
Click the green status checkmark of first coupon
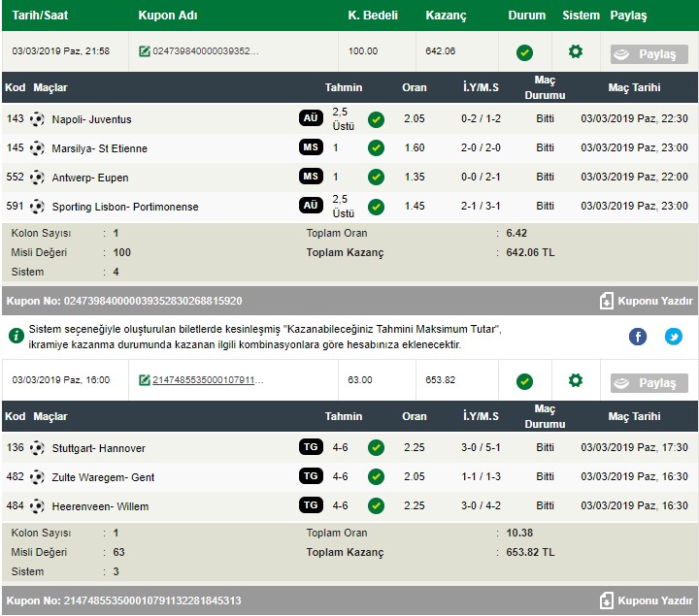[x=524, y=51]
